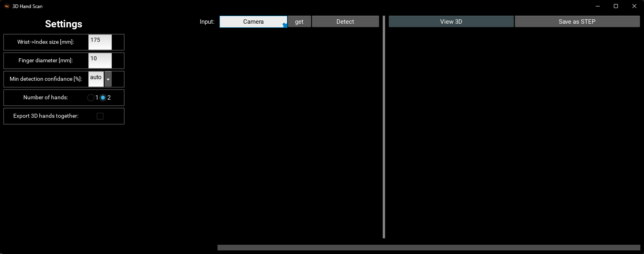Open the Camera input source dropdown
The image size is (644, 254).
[x=253, y=22]
